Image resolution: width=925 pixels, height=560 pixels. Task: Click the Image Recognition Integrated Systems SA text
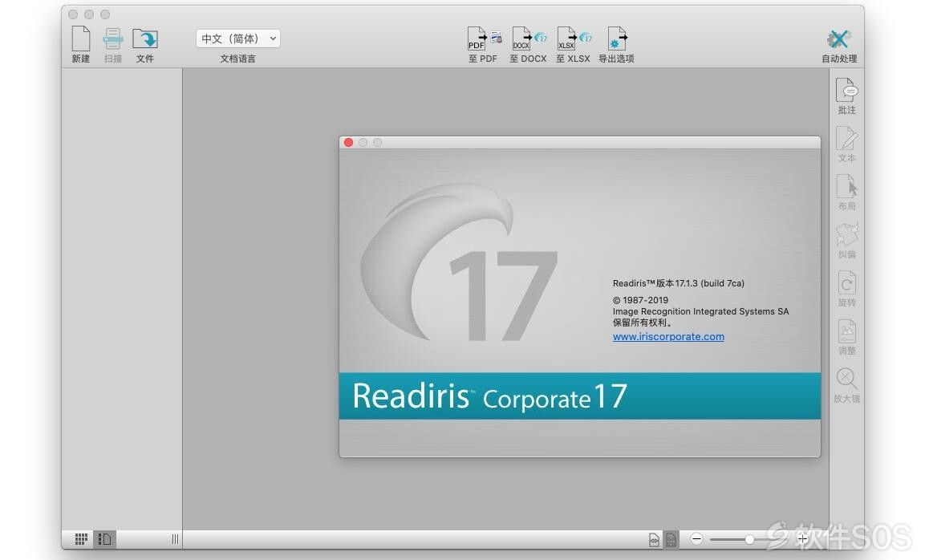(700, 311)
